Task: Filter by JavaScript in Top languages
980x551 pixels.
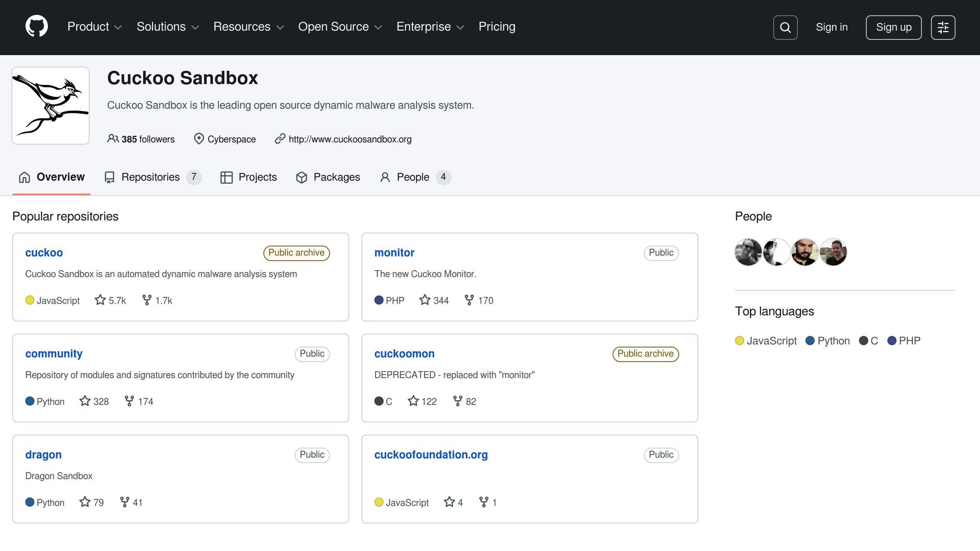Action: coord(766,341)
